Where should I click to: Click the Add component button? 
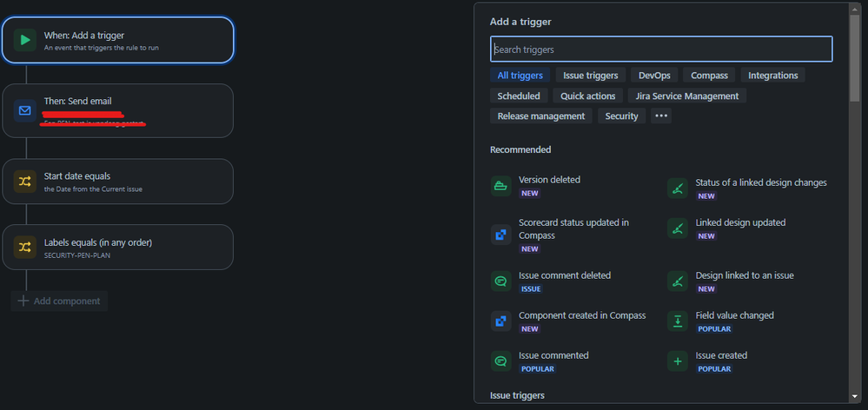(x=59, y=301)
